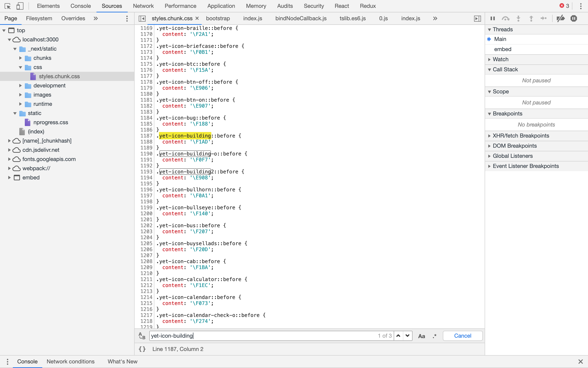Click the red error count indicator
This screenshot has width=588, height=368.
coord(564,6)
